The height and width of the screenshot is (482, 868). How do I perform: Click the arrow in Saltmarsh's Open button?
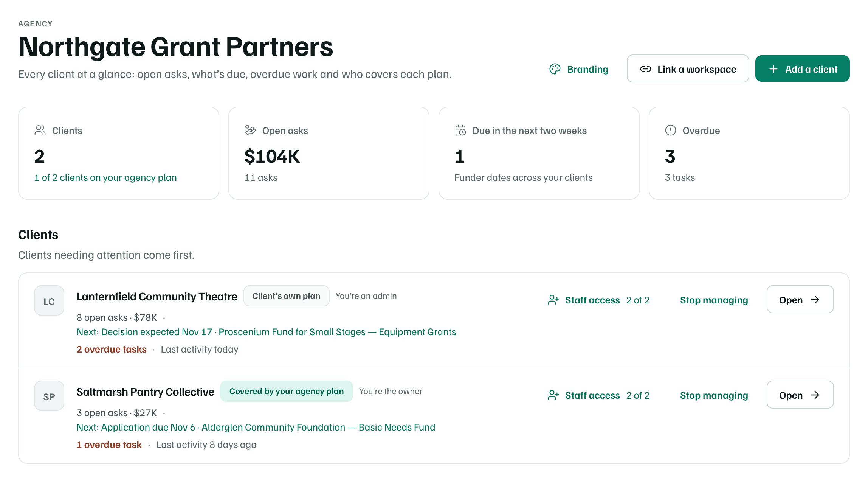point(815,395)
